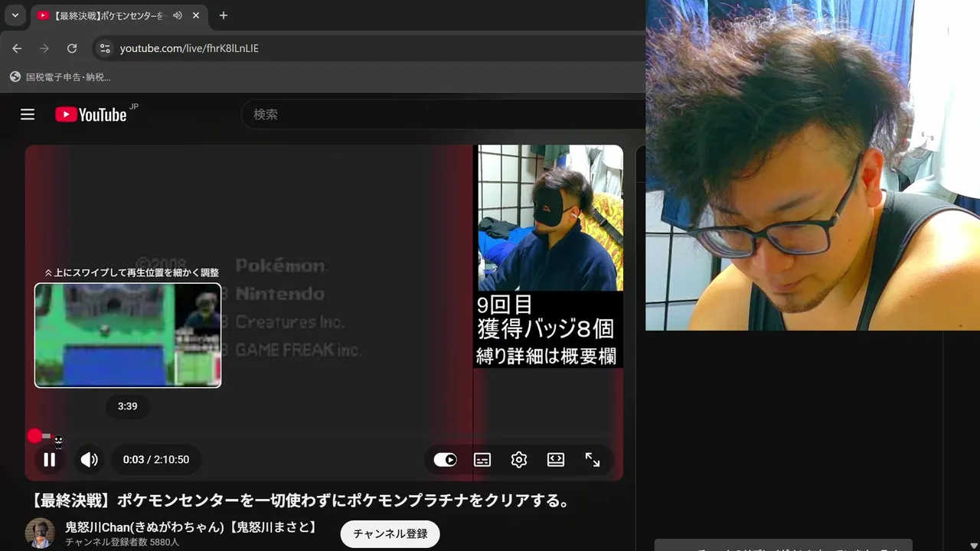The width and height of the screenshot is (980, 551).
Task: Open a new browser tab
Action: click(x=223, y=15)
